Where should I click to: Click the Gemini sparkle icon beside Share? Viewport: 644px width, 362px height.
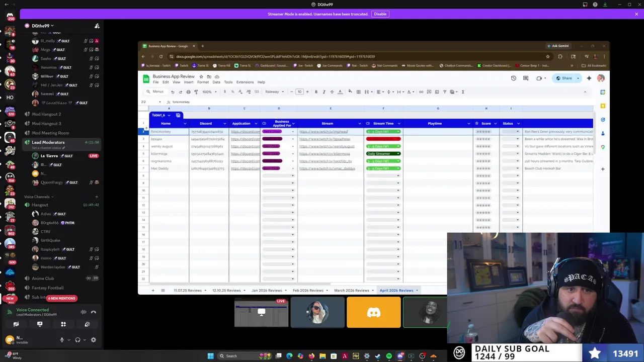[589, 78]
